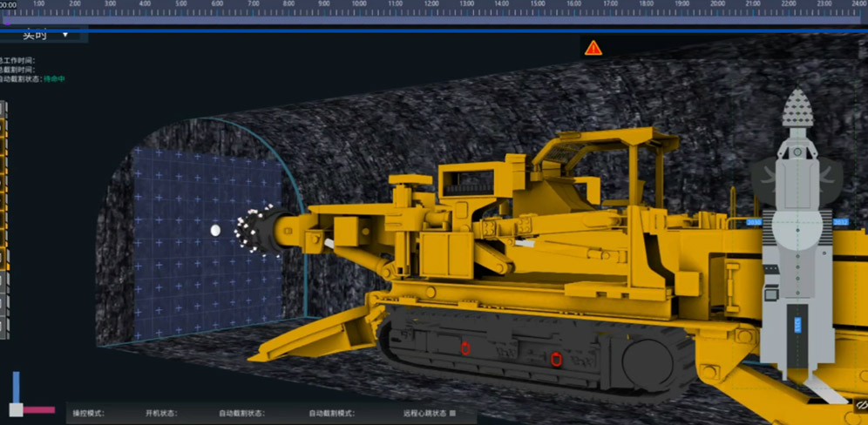
Task: Click the cone cutter head in top-view diagram
Action: 795,110
